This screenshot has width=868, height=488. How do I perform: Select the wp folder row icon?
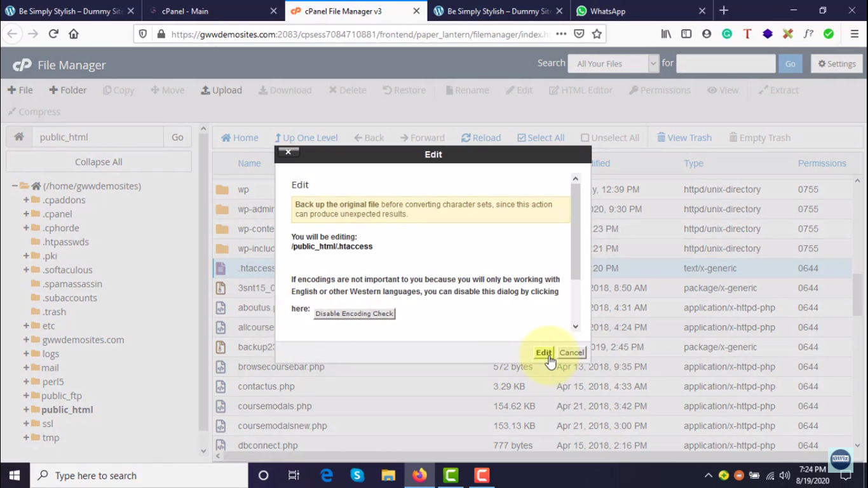tap(222, 189)
